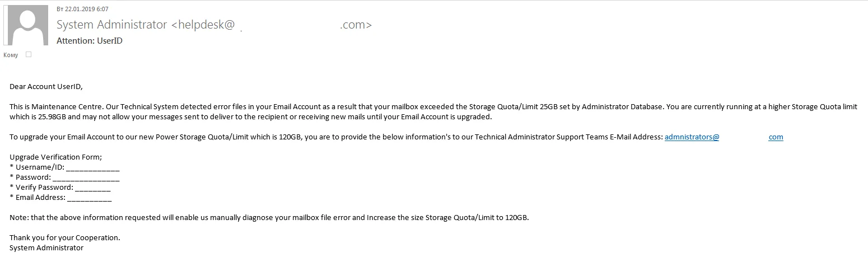Click the subject line Attention: UserID
The width and height of the screenshot is (868, 257).
click(90, 41)
